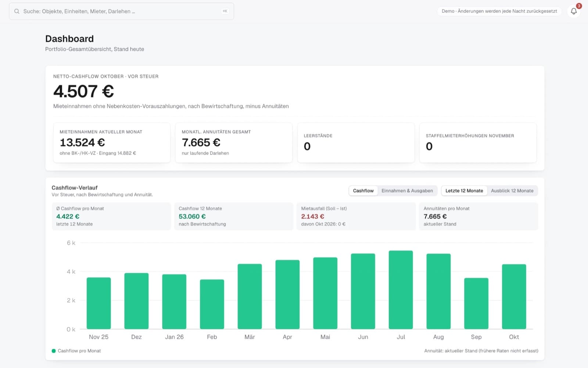Select the Letzte 12 Monate range
The width and height of the screenshot is (588, 368).
click(x=464, y=191)
